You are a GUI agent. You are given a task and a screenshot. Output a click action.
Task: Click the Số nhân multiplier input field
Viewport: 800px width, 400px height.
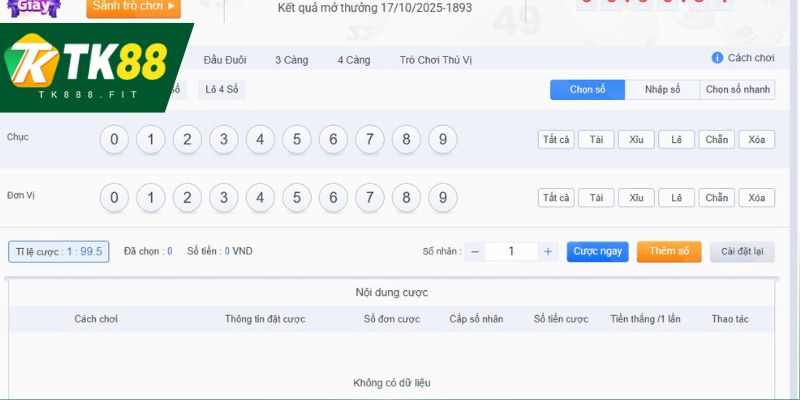pos(511,252)
